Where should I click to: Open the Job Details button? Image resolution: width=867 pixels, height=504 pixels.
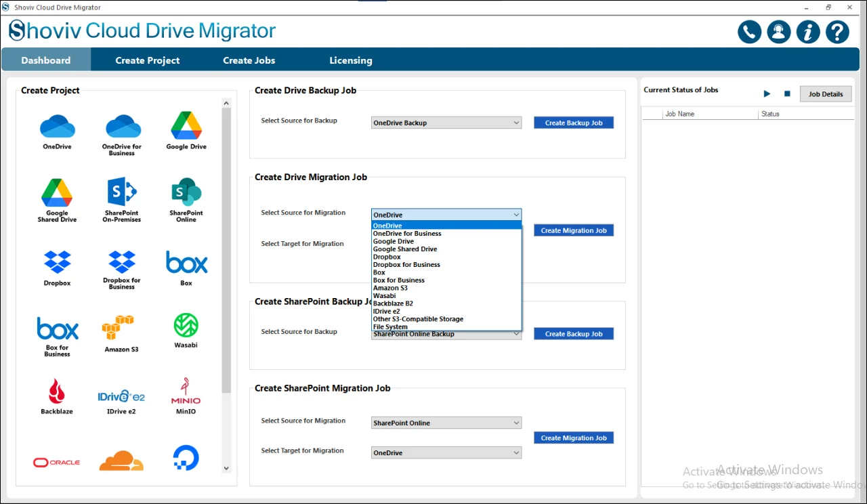coord(826,94)
